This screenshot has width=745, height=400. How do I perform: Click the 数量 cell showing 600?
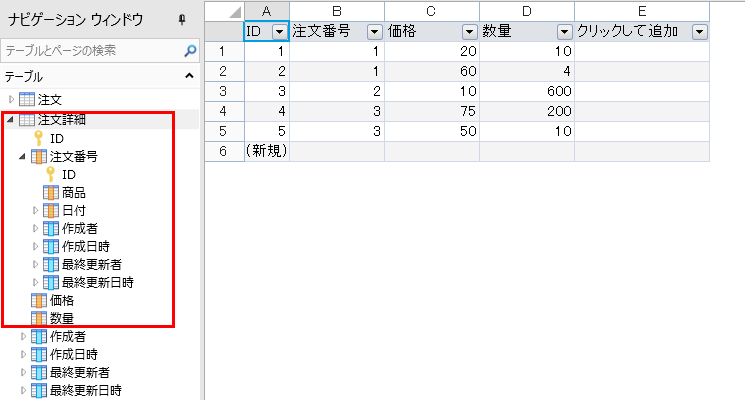(527, 91)
